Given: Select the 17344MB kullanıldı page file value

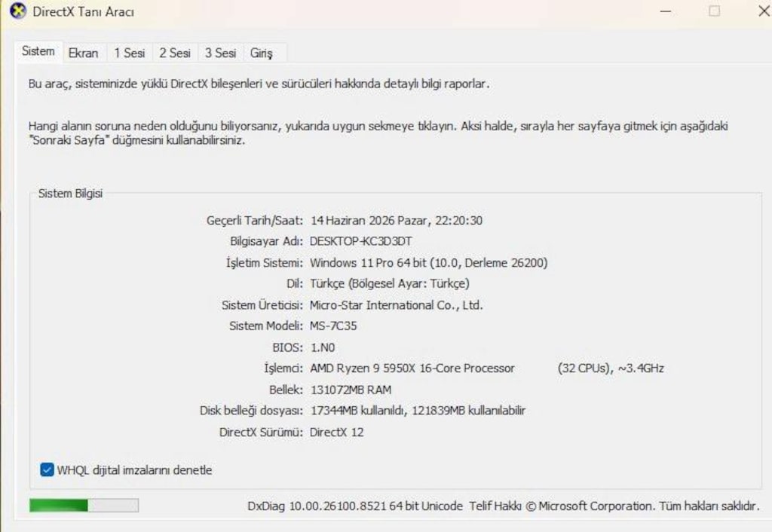Looking at the screenshot, I should [x=357, y=411].
